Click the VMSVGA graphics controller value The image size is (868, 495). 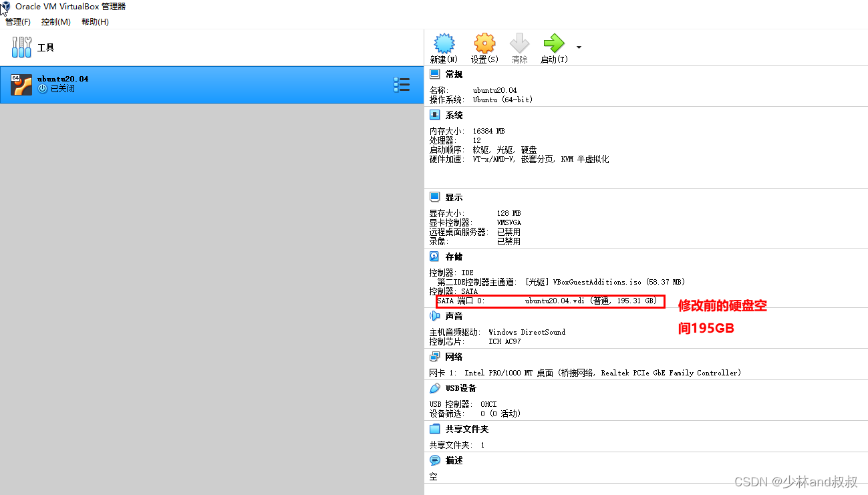(x=509, y=223)
